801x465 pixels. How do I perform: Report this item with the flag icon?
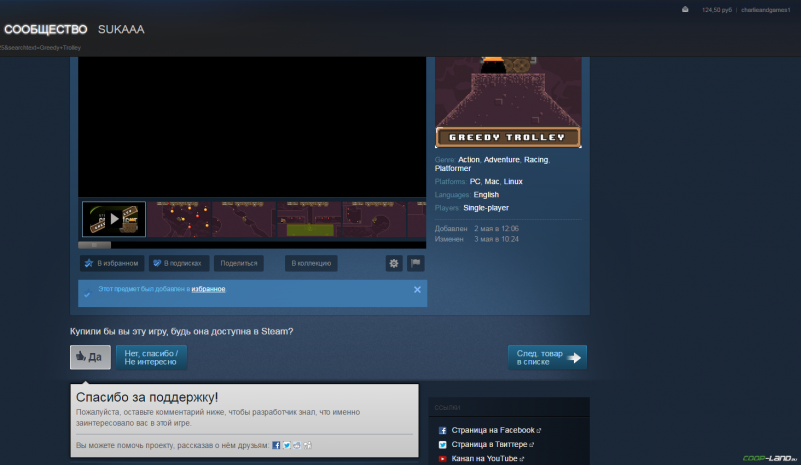point(416,263)
